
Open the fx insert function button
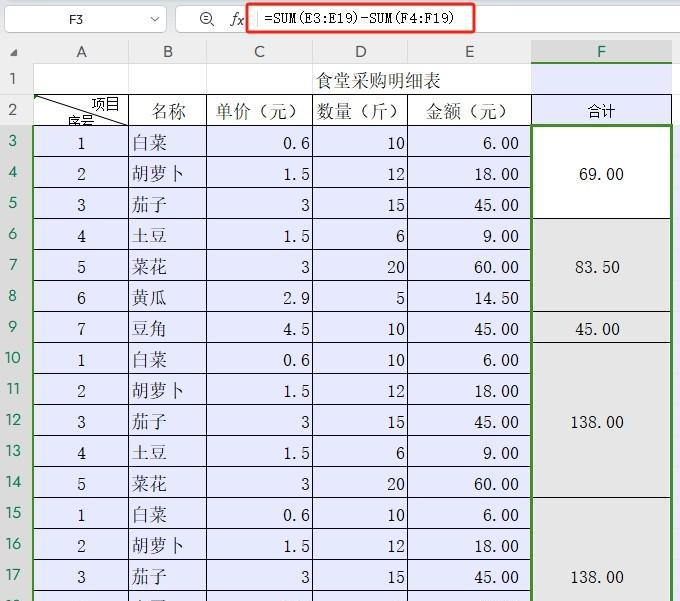(x=236, y=19)
